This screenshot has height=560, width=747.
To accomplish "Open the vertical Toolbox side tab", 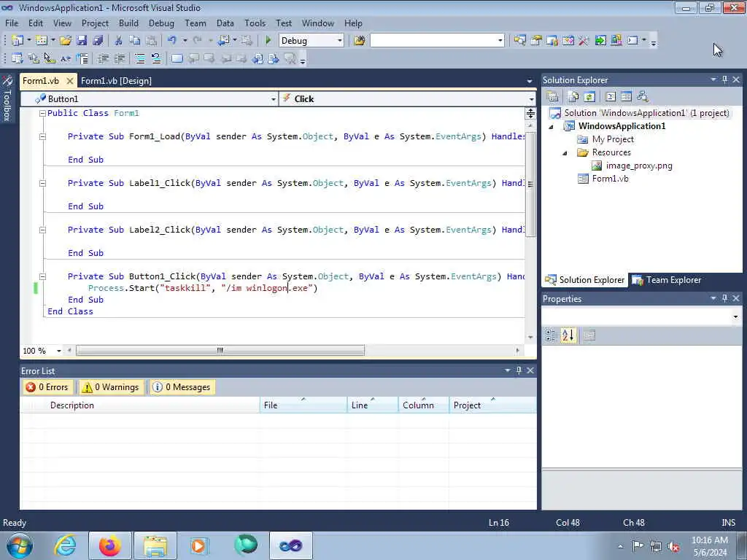I will pos(7,98).
